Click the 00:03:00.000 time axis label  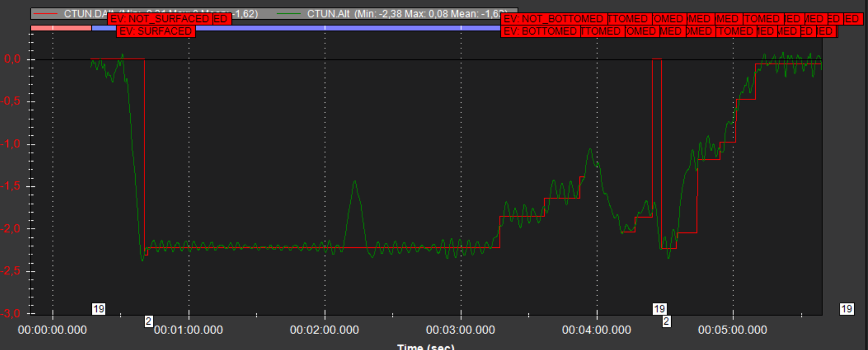[x=461, y=330]
